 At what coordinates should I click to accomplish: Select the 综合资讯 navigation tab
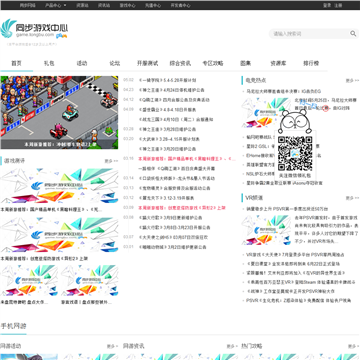click(180, 63)
